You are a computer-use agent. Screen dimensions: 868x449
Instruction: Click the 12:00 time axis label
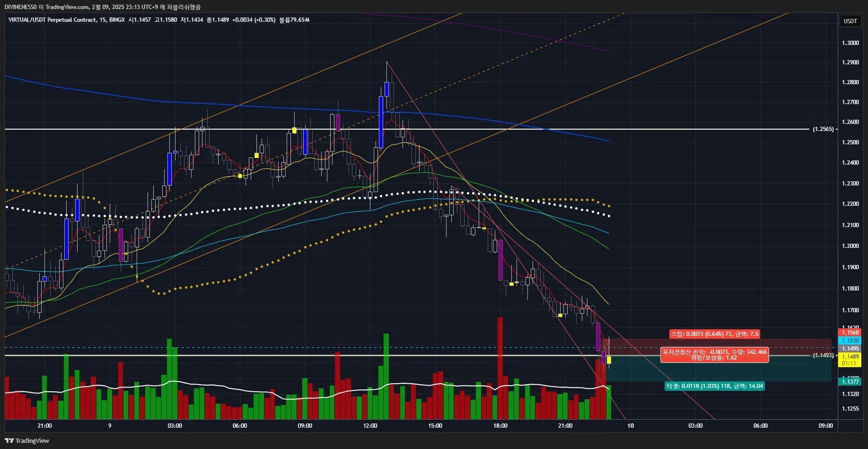click(370, 426)
